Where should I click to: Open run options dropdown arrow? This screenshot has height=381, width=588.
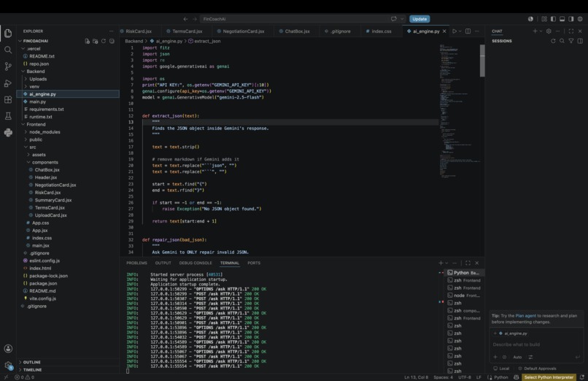click(x=460, y=31)
